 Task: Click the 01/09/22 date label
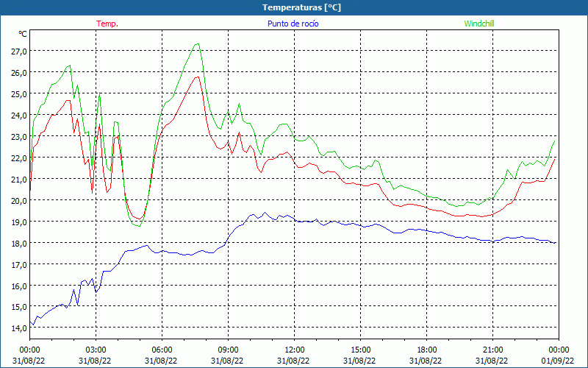pos(558,361)
